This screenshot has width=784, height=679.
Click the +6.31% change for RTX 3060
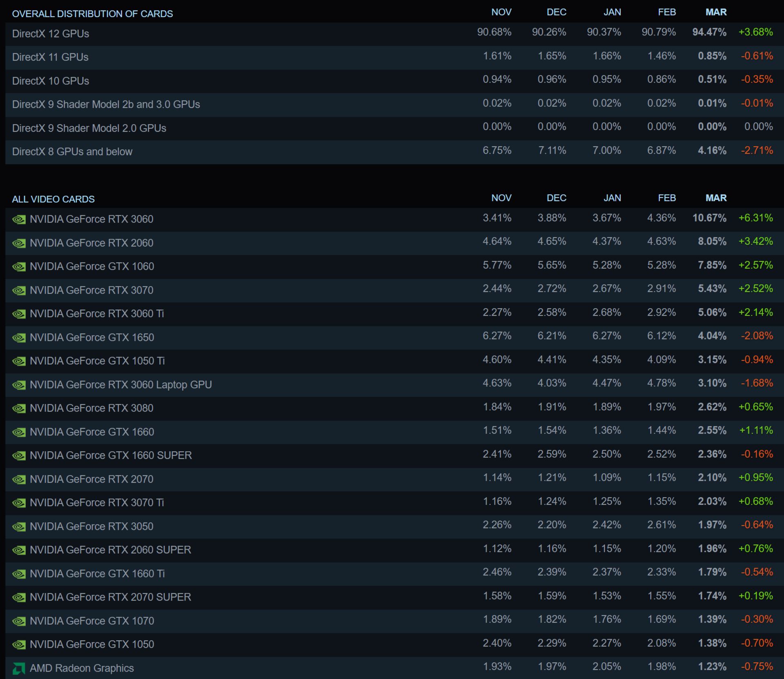755,218
